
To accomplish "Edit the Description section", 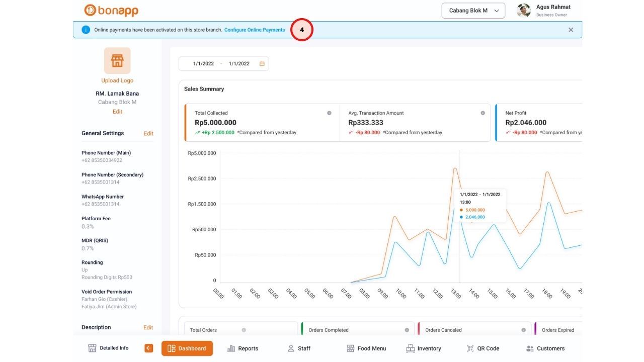I will tap(148, 328).
